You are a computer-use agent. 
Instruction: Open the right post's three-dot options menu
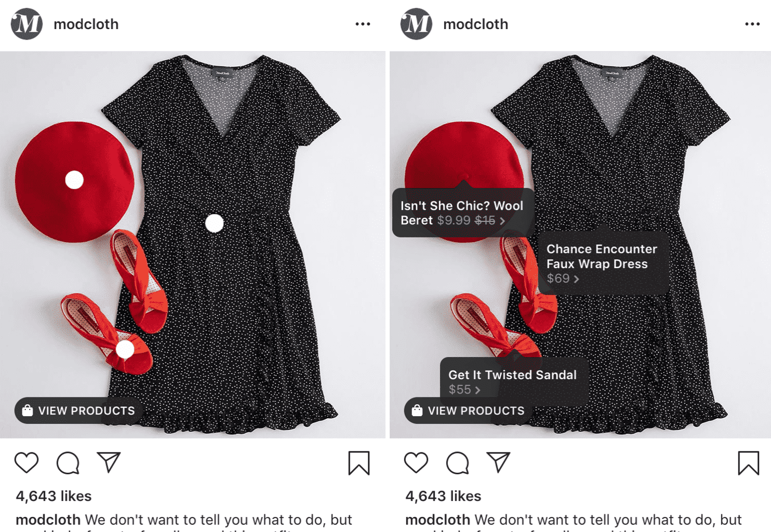[x=752, y=24]
